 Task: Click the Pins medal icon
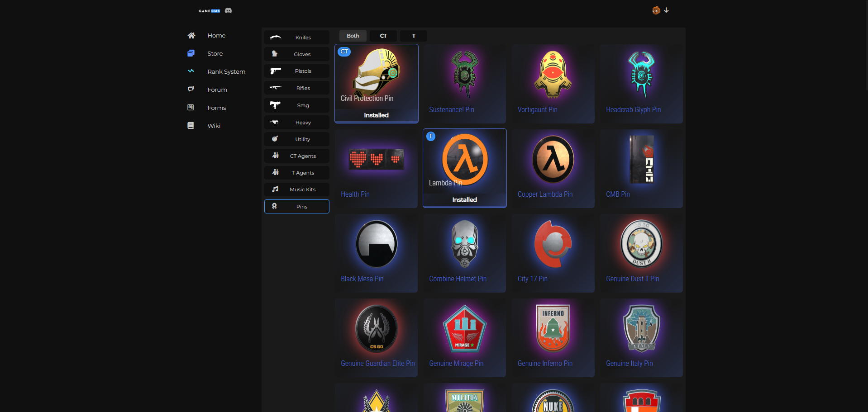(x=274, y=206)
